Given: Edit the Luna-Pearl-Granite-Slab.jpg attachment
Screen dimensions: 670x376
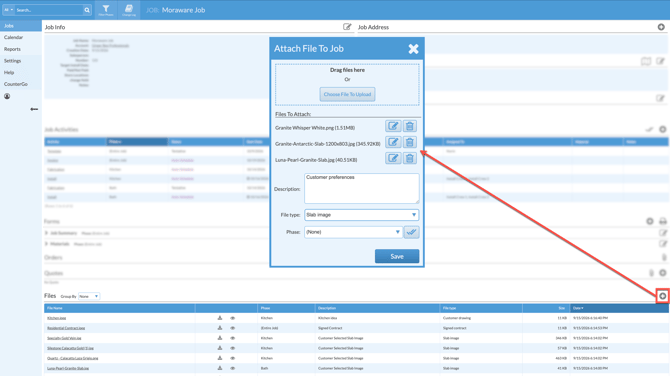Looking at the screenshot, I should [x=393, y=158].
